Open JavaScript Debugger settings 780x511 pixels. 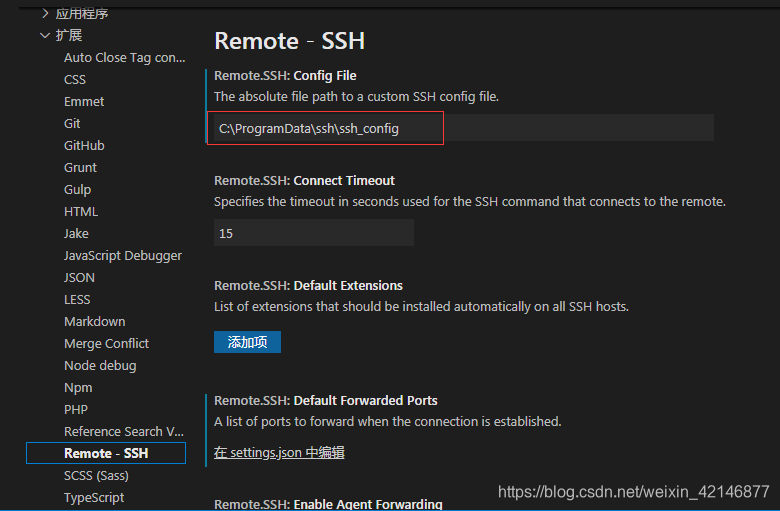pyautogui.click(x=123, y=256)
